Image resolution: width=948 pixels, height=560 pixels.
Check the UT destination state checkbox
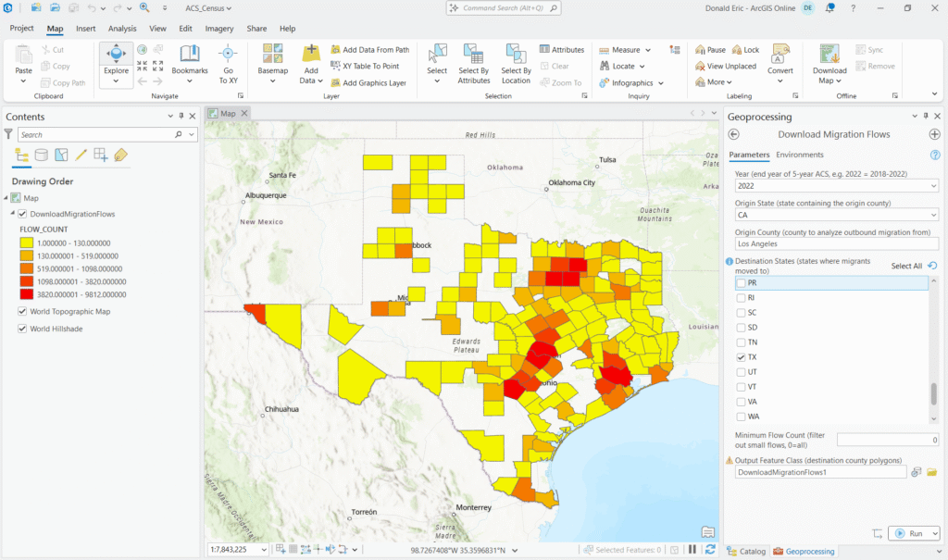coord(741,372)
